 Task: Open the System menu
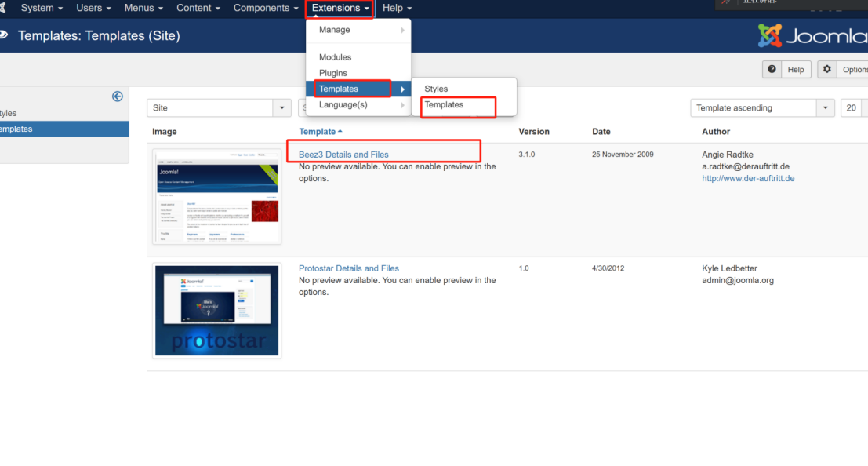click(42, 8)
